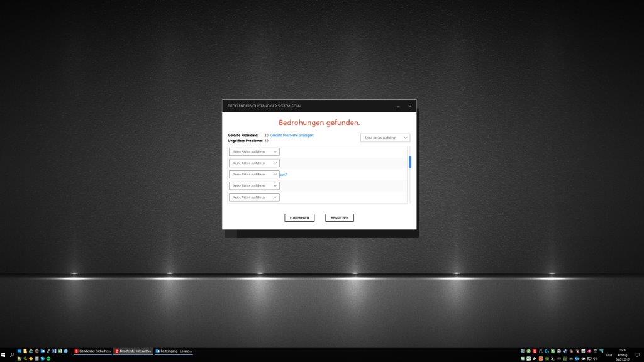Switch to Posteingang Outlook taskbar window

174,351
